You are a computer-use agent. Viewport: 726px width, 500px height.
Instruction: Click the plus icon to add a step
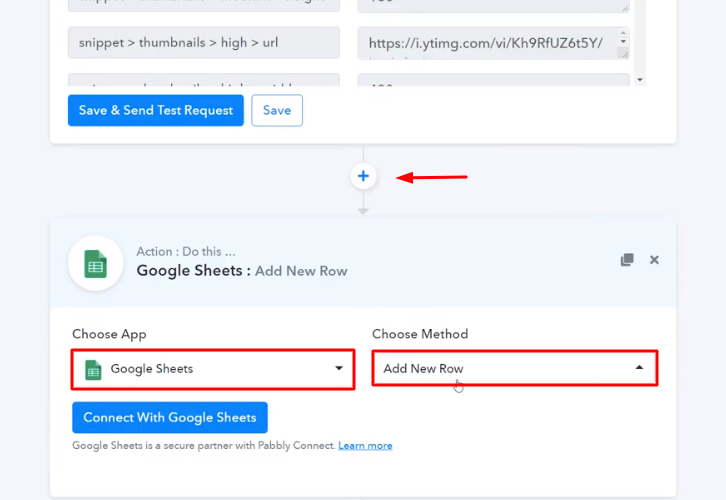coord(363,176)
